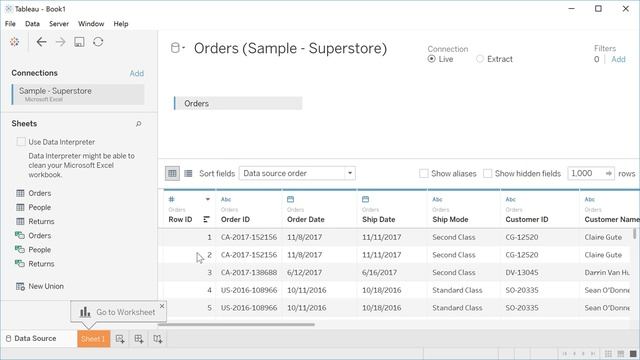Sort by Row ID using sort icon

tap(207, 219)
